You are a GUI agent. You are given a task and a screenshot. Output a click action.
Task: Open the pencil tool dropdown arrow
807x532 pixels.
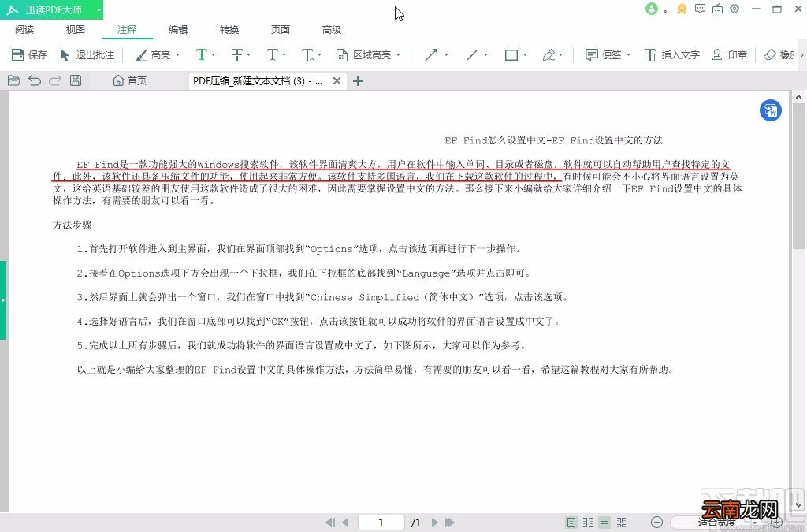[561, 54]
